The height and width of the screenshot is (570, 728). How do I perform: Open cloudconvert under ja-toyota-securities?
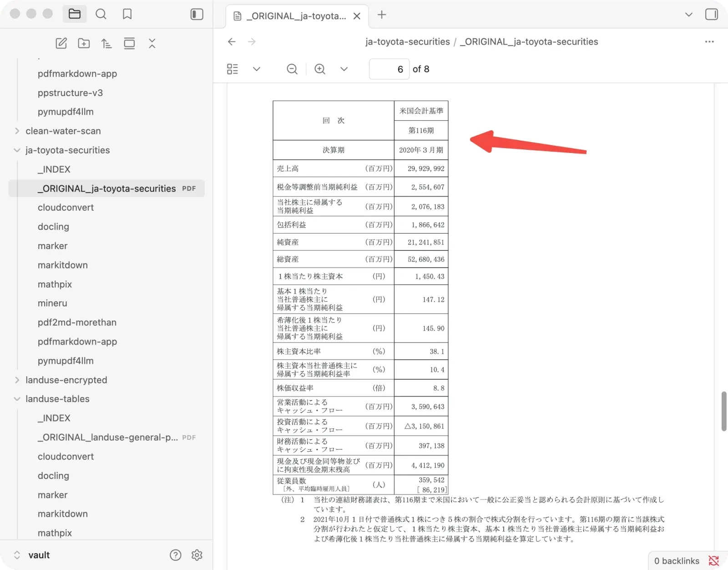(66, 208)
